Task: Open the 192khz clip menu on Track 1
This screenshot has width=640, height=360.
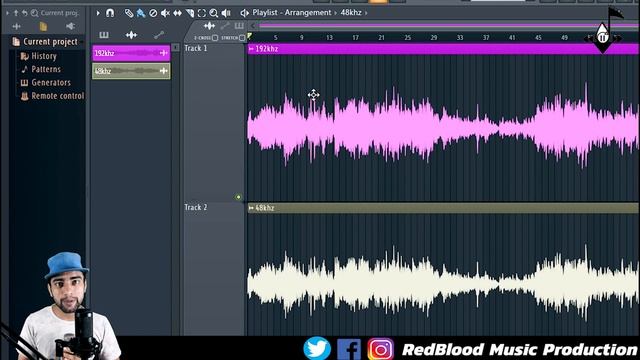Action: (x=251, y=49)
